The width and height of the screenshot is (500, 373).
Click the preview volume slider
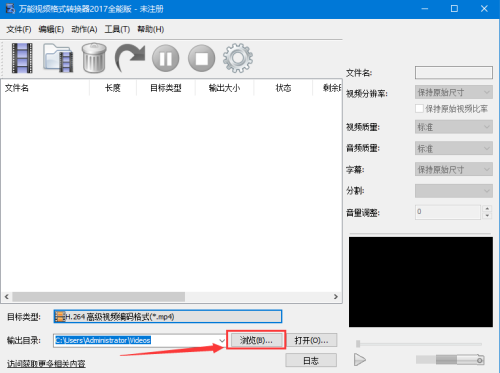[450, 360]
